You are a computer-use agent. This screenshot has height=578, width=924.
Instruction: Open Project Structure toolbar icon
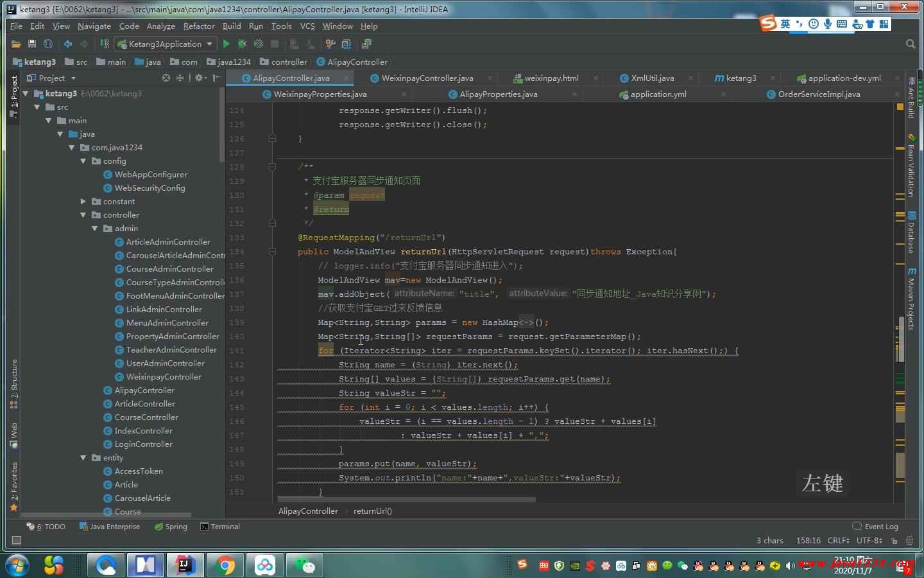click(x=346, y=44)
